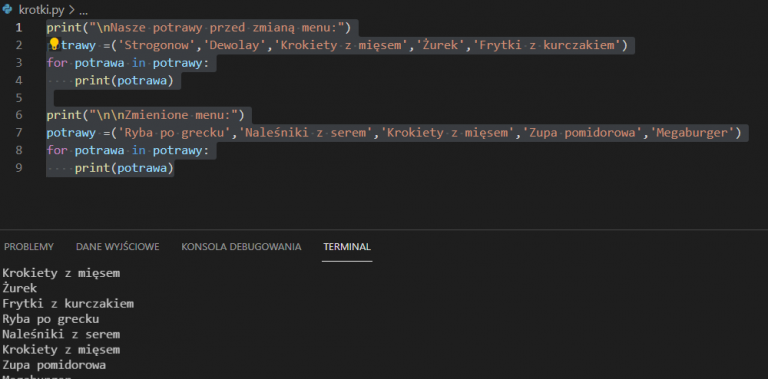The width and height of the screenshot is (768, 379).
Task: Open the krotki.py breadcrumb
Action: pyautogui.click(x=41, y=10)
